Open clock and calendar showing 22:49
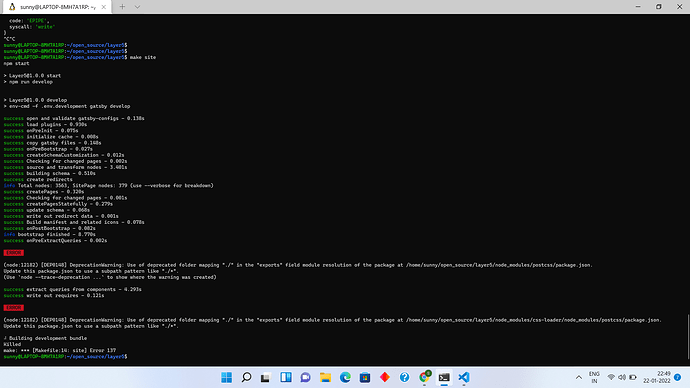This screenshot has width=690, height=388. 657,377
